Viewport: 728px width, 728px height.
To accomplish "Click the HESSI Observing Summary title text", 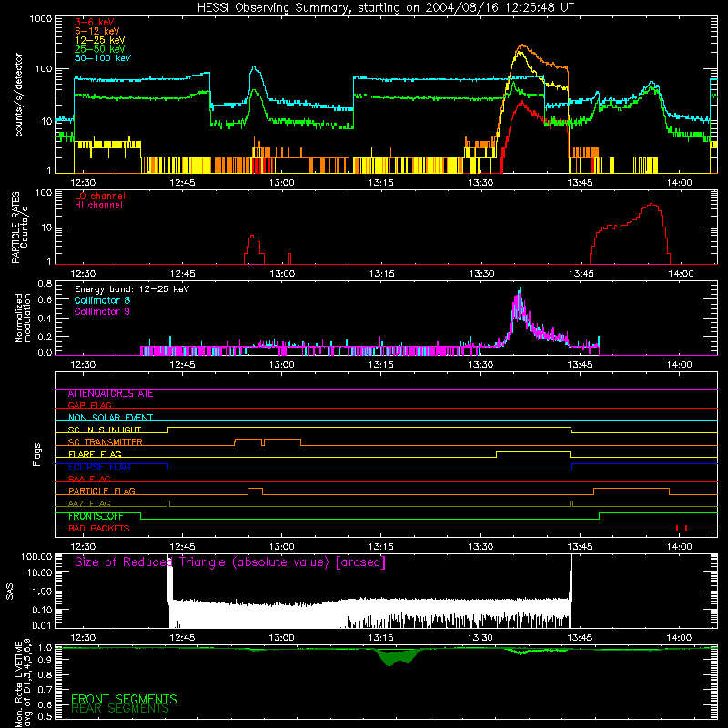I will (385, 8).
